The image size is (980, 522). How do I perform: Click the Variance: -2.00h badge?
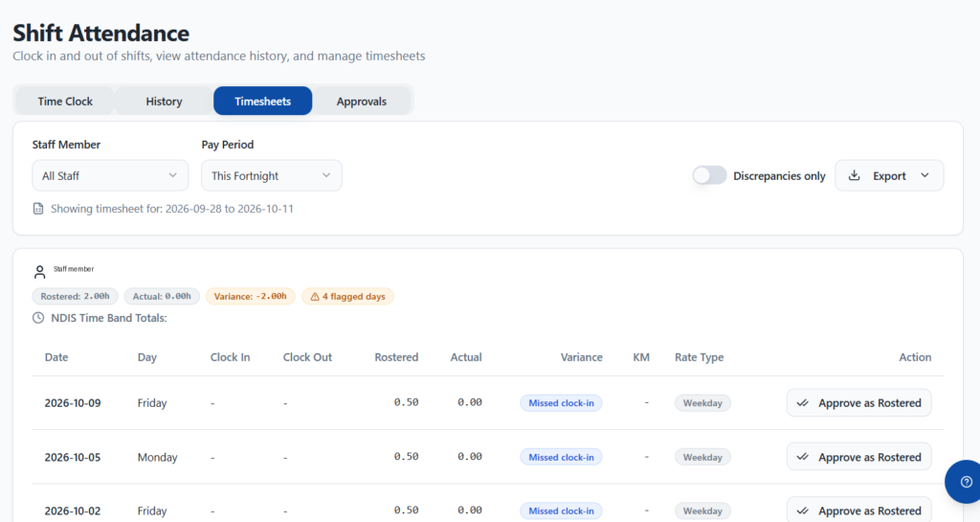tap(251, 296)
